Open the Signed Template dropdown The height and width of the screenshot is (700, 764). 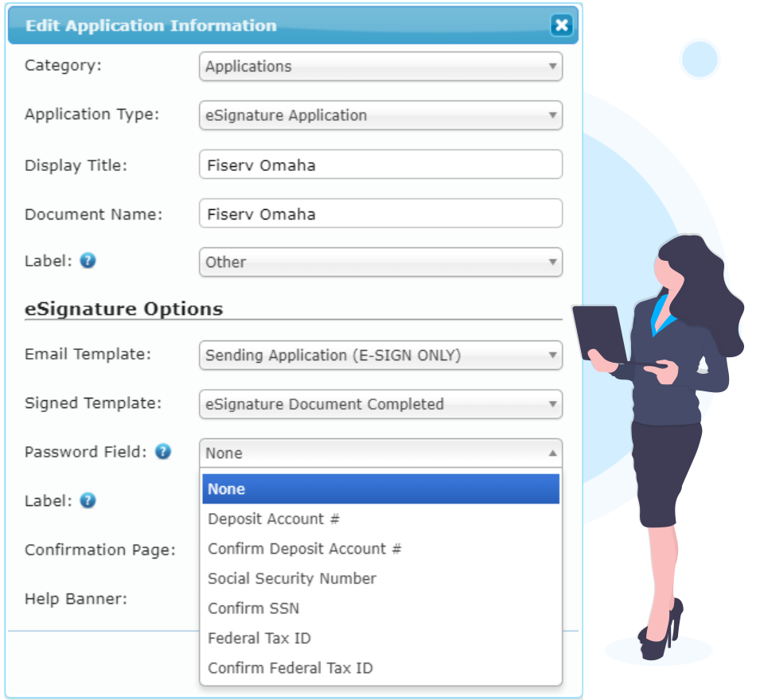[380, 404]
